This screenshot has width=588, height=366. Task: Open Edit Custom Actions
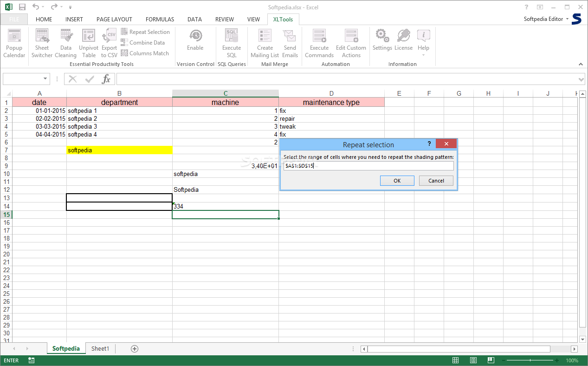[351, 43]
